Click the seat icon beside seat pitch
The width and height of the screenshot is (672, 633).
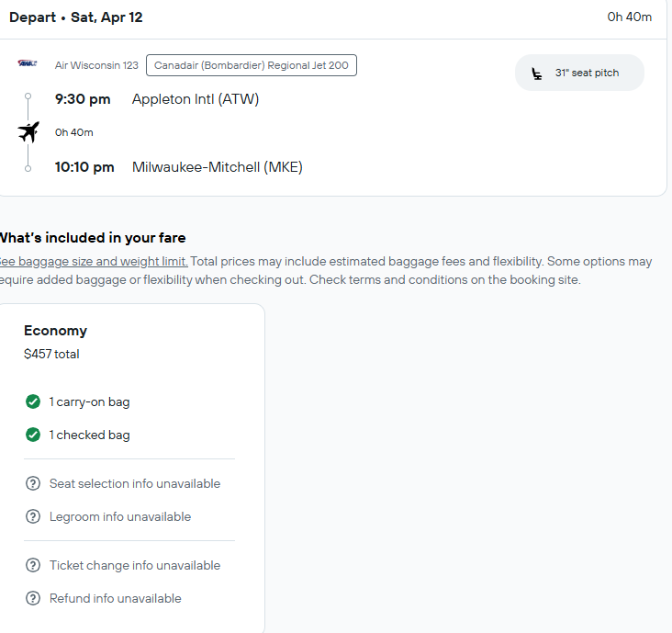tap(536, 73)
